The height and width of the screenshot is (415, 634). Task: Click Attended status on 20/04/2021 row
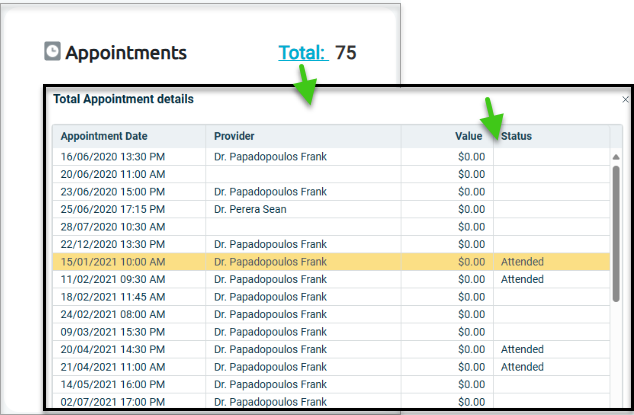tap(522, 349)
